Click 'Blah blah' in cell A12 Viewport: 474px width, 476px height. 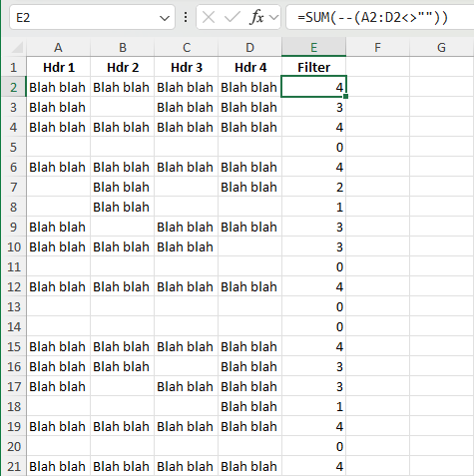click(x=57, y=286)
